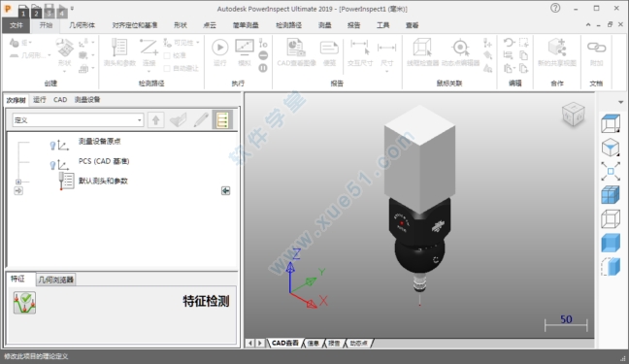
Task: Open the 几何浏览器 tab
Action: [55, 280]
